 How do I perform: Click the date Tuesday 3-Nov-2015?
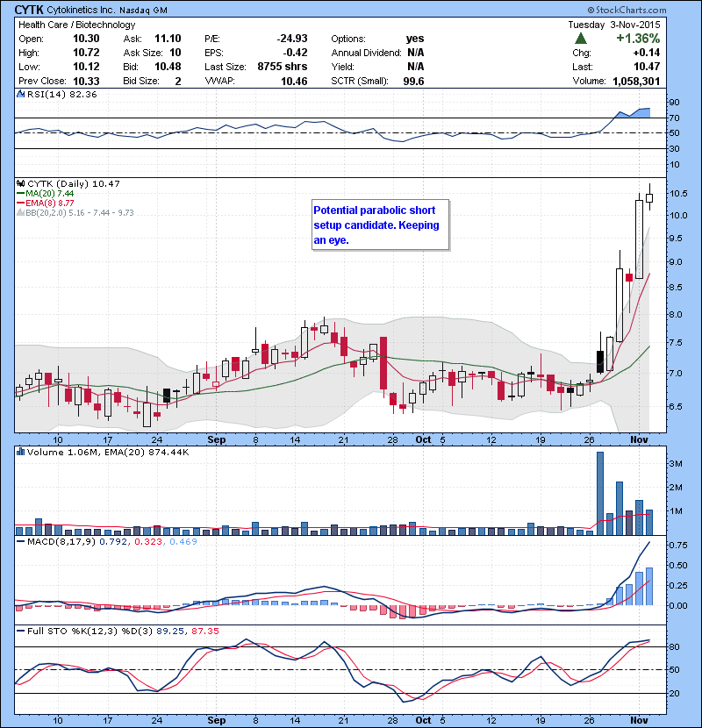[x=613, y=25]
